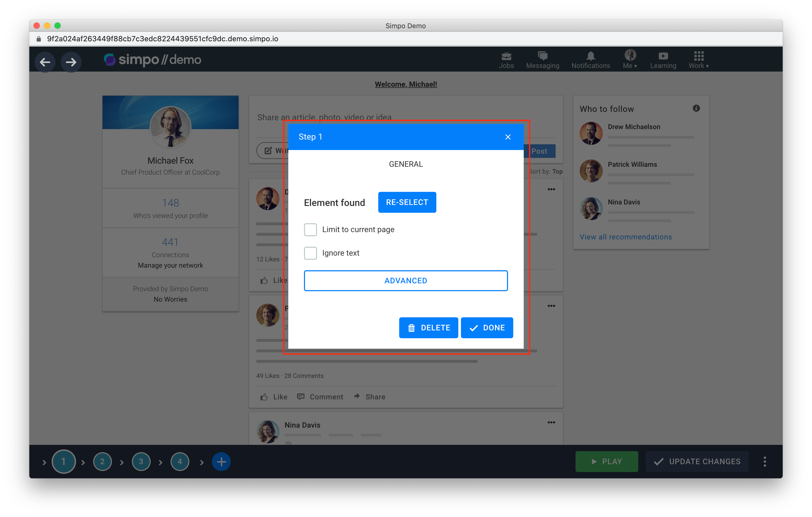812x517 pixels.
Task: Click the No Worries link
Action: 170,299
